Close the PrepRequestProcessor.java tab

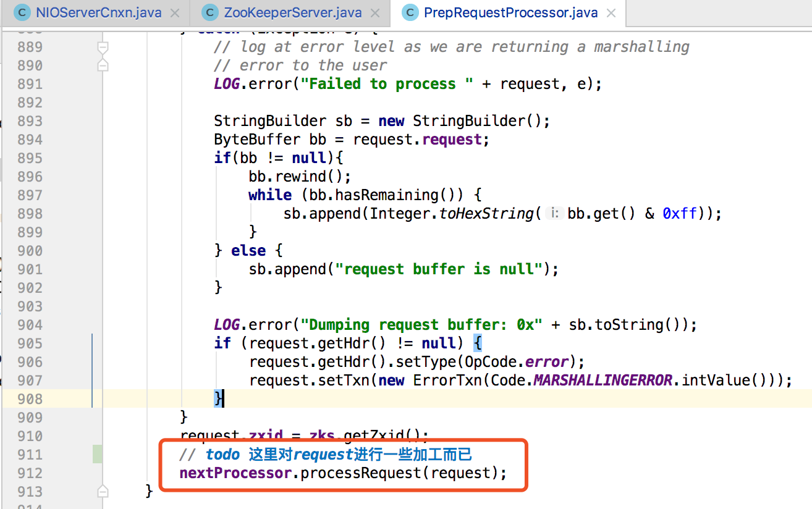[x=611, y=12]
